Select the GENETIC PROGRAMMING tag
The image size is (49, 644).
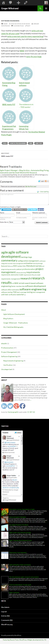(18, 143)
